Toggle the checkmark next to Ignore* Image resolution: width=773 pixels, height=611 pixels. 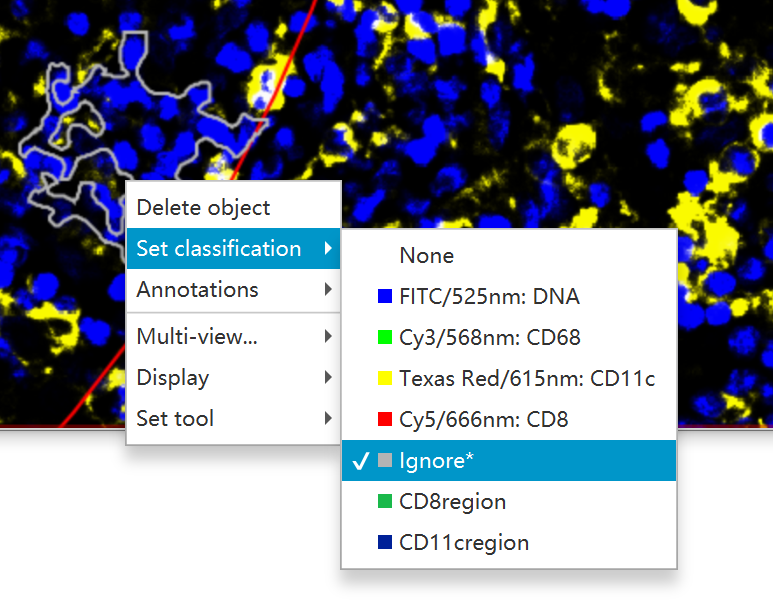[x=360, y=461]
